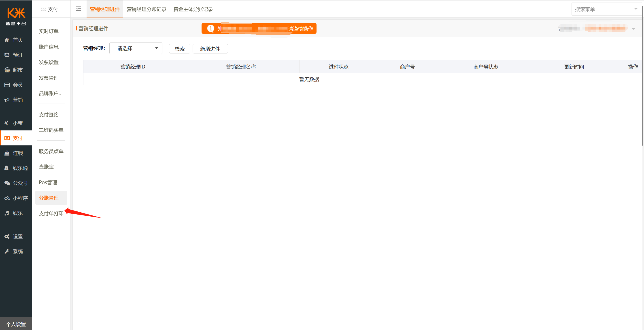Select the 超市 basket icon
This screenshot has height=330, width=644.
click(7, 70)
